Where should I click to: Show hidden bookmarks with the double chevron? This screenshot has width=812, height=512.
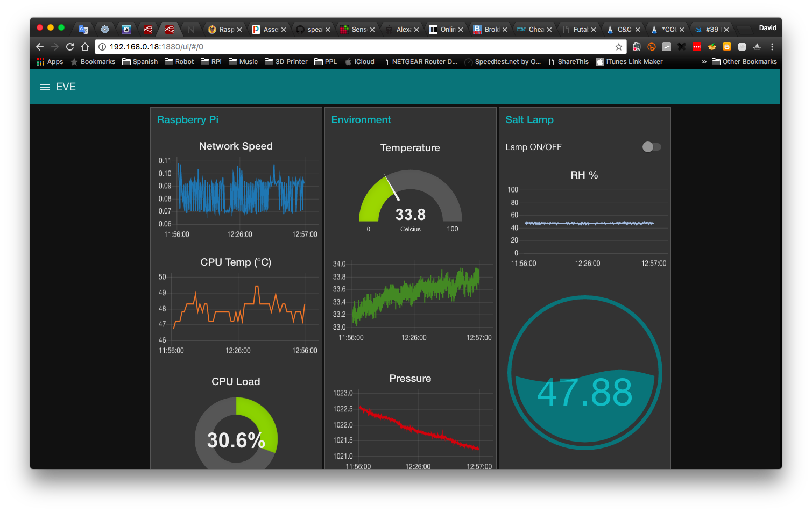point(704,62)
